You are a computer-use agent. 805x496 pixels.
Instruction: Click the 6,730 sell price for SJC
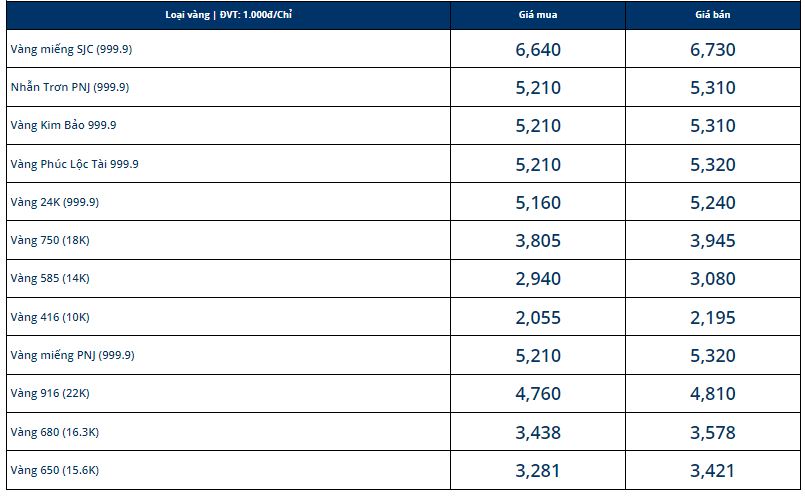(713, 50)
